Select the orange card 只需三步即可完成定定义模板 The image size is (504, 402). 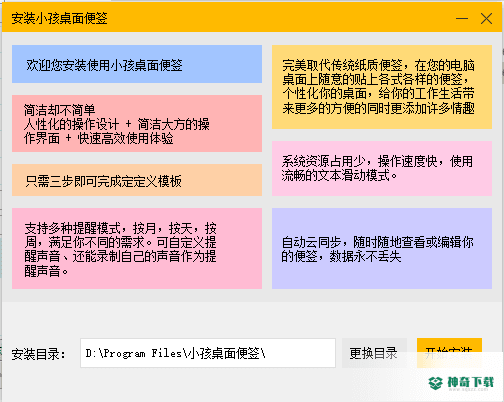137,180
